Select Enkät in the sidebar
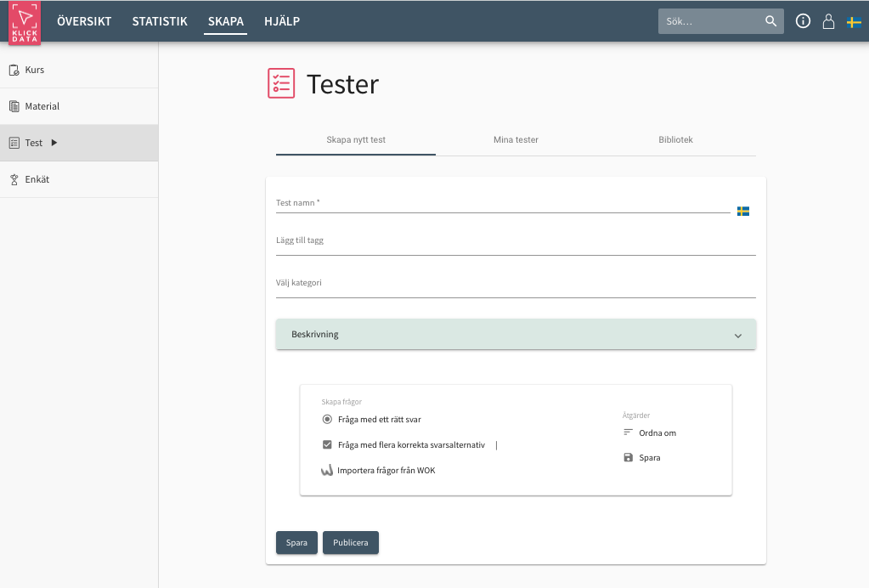Image resolution: width=869 pixels, height=588 pixels. [x=79, y=179]
